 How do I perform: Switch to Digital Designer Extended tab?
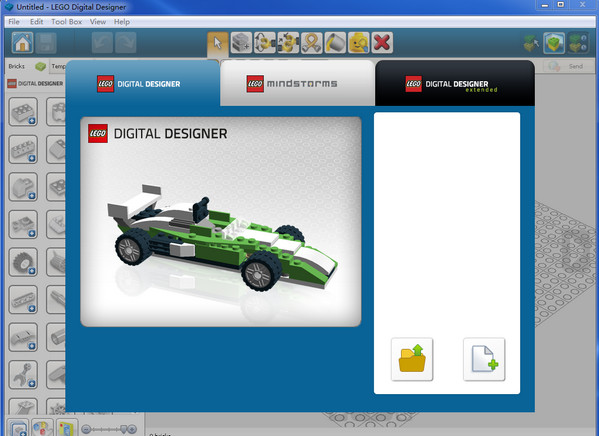455,83
